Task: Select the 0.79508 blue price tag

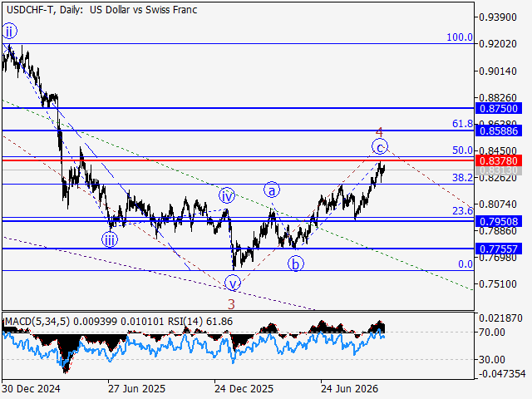Action: click(x=499, y=222)
